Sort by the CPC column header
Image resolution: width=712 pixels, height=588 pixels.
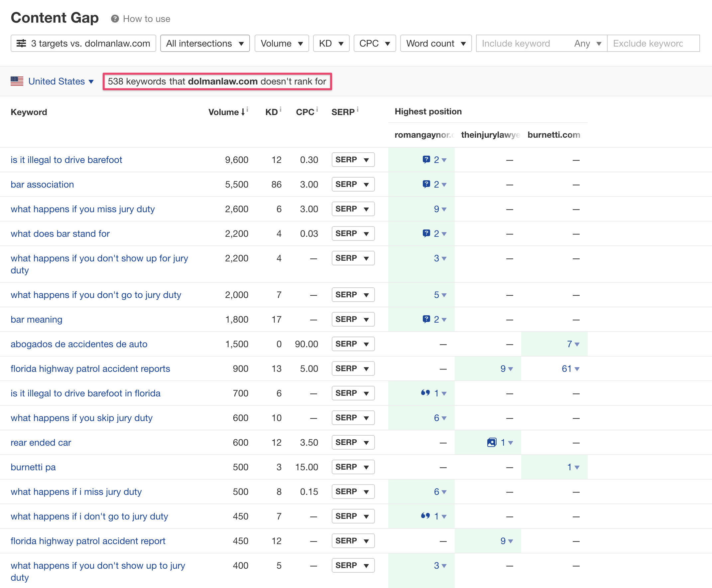(305, 112)
